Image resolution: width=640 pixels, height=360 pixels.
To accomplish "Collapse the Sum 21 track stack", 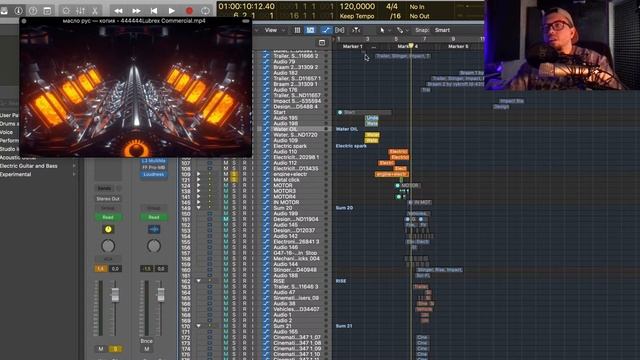I will point(198,326).
